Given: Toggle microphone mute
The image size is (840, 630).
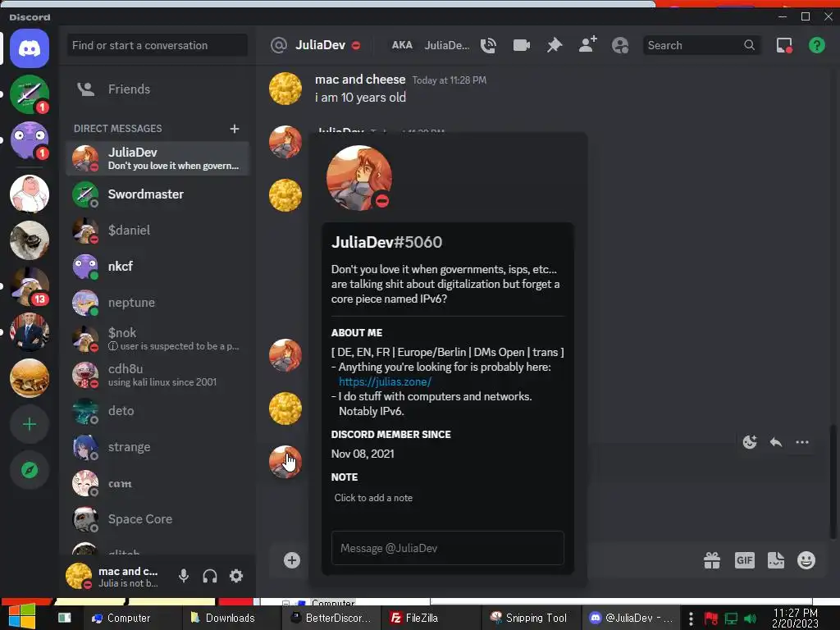Looking at the screenshot, I should (183, 576).
